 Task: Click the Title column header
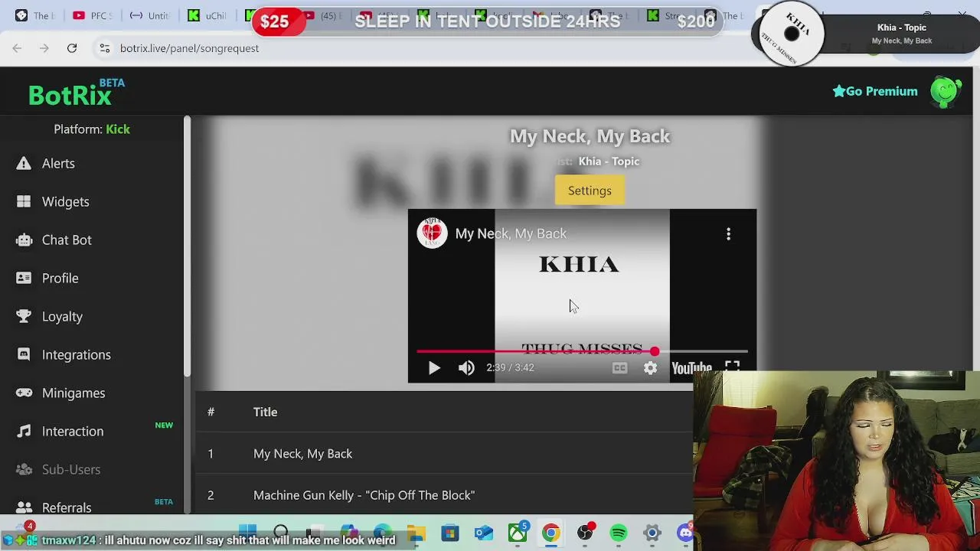[x=265, y=412]
